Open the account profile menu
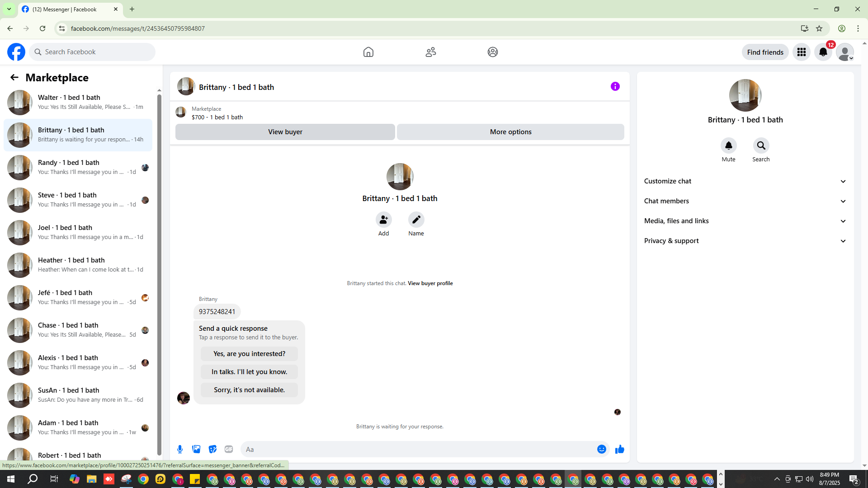Screen dimensions: 868x488 pos(845,52)
